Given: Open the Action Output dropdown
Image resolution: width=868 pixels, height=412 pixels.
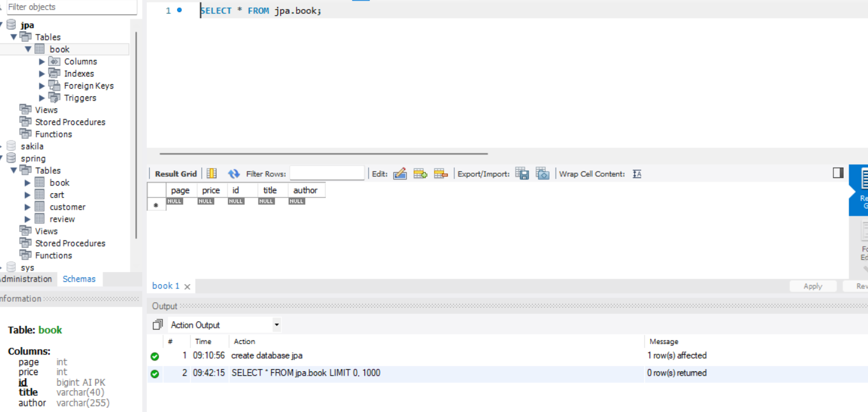Looking at the screenshot, I should point(277,325).
